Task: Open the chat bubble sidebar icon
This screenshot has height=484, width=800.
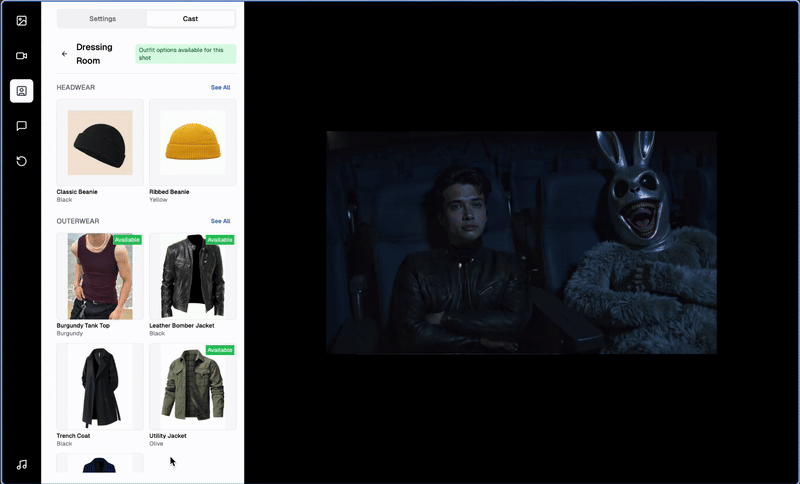Action: pos(21,126)
